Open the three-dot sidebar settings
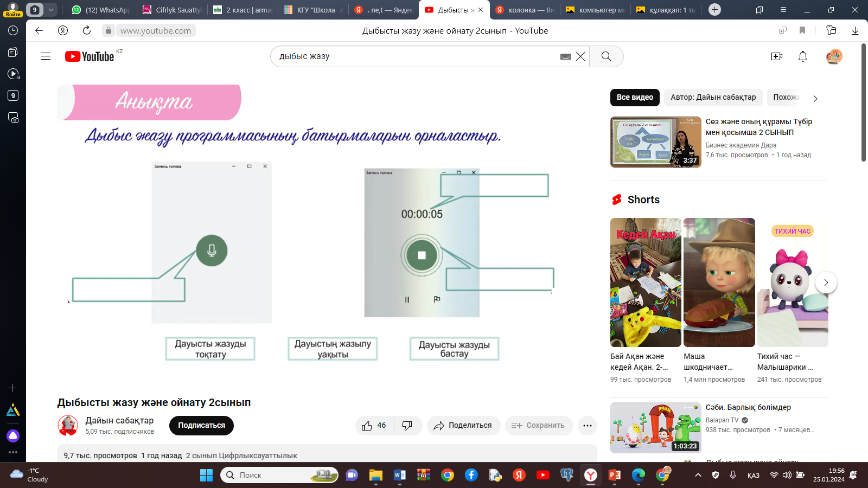Viewport: 868px width, 488px height. (13, 452)
